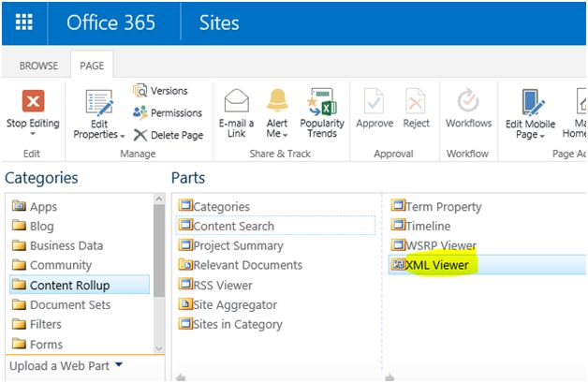Screen dimensions: 588x383
Task: Open Sites from the top bar
Action: (219, 22)
